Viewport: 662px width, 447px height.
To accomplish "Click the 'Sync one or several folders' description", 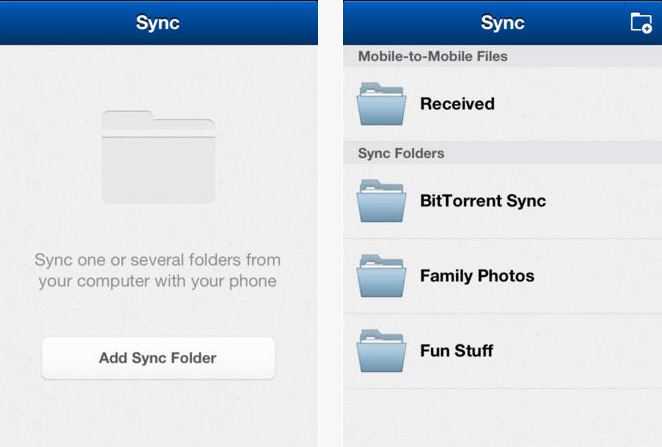I will (158, 270).
